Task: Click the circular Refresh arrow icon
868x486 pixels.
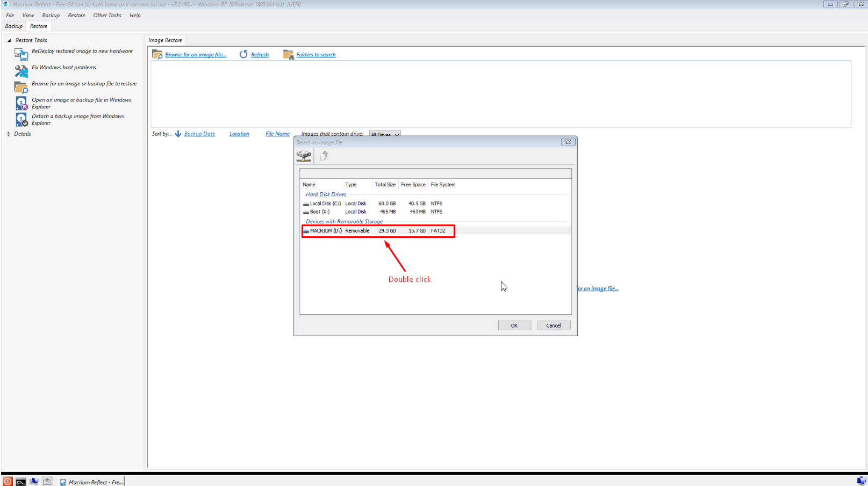Action: pos(243,54)
